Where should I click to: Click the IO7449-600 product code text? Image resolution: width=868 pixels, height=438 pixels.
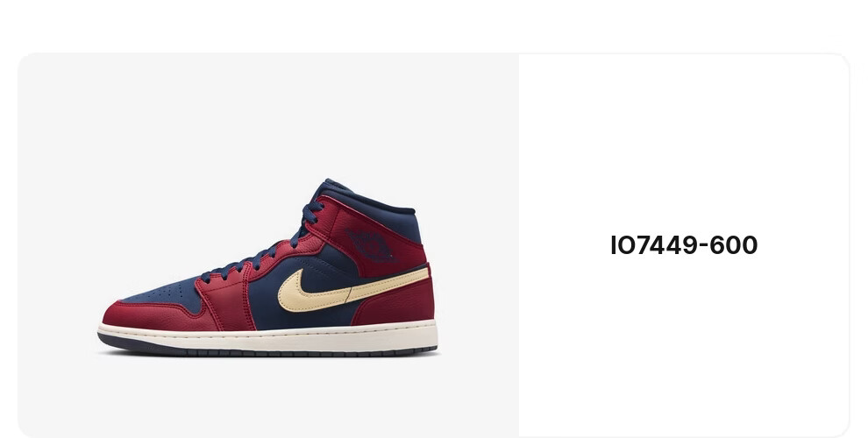click(x=684, y=245)
